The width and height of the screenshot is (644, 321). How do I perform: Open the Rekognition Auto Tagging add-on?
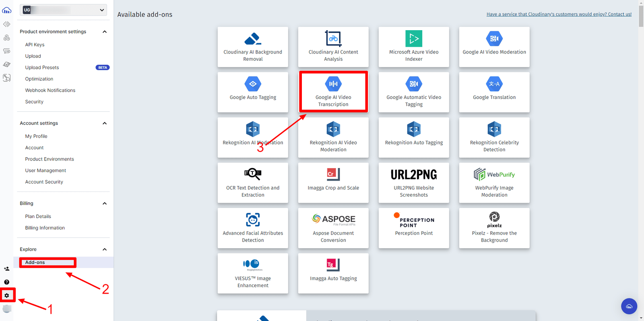click(414, 138)
